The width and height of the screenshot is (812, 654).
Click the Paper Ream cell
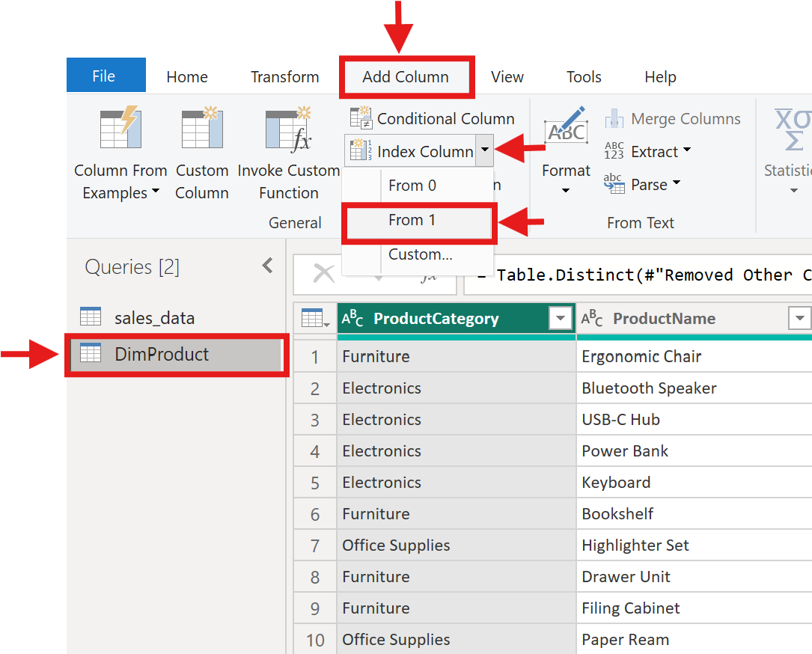click(x=694, y=640)
